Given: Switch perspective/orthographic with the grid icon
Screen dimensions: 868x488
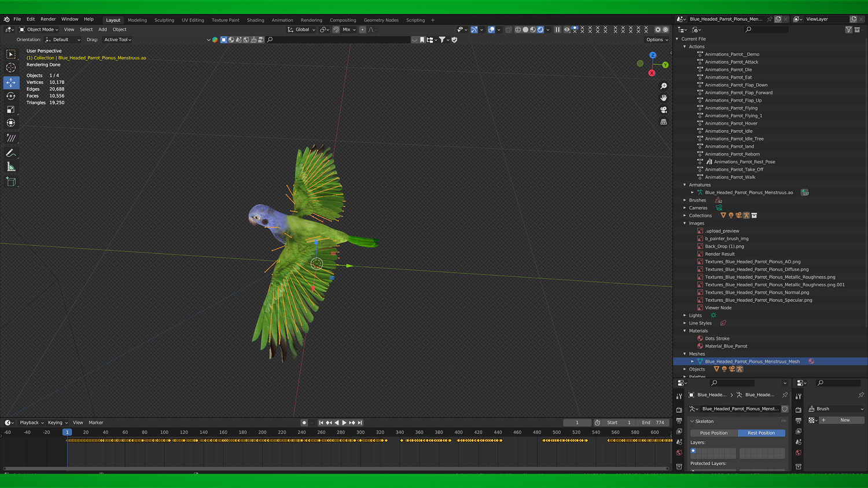Looking at the screenshot, I should [x=664, y=122].
